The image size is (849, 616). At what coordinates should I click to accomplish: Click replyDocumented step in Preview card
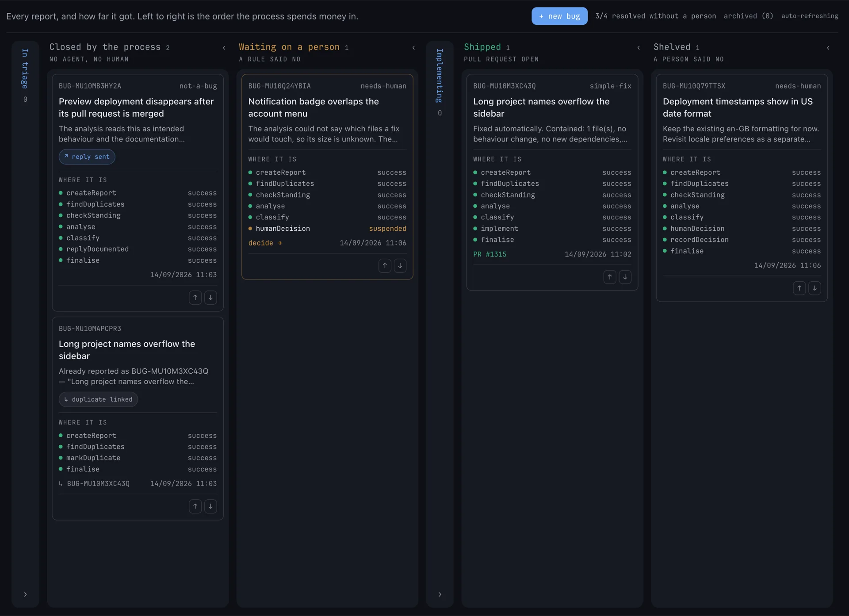[138, 249]
